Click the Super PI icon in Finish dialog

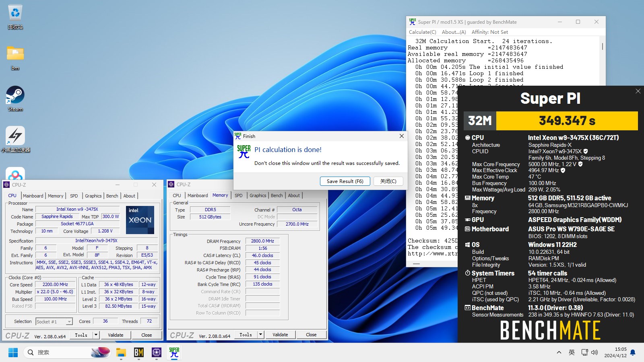coord(244,152)
